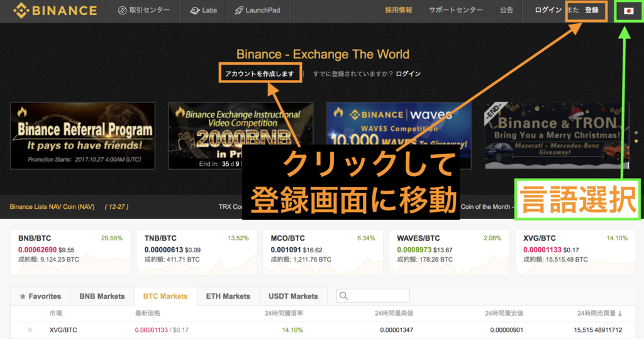644x339 pixels.
Task: Open language selector Japan flag
Action: 629,11
